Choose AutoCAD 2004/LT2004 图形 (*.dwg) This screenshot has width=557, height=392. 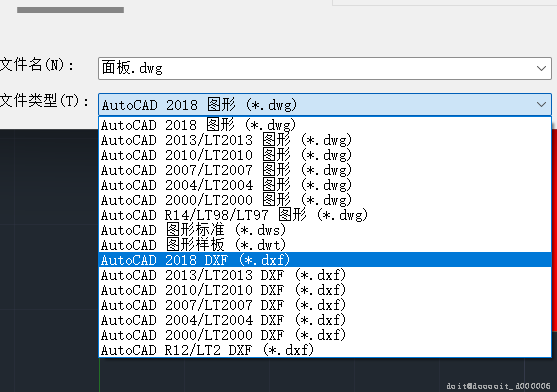click(325, 185)
